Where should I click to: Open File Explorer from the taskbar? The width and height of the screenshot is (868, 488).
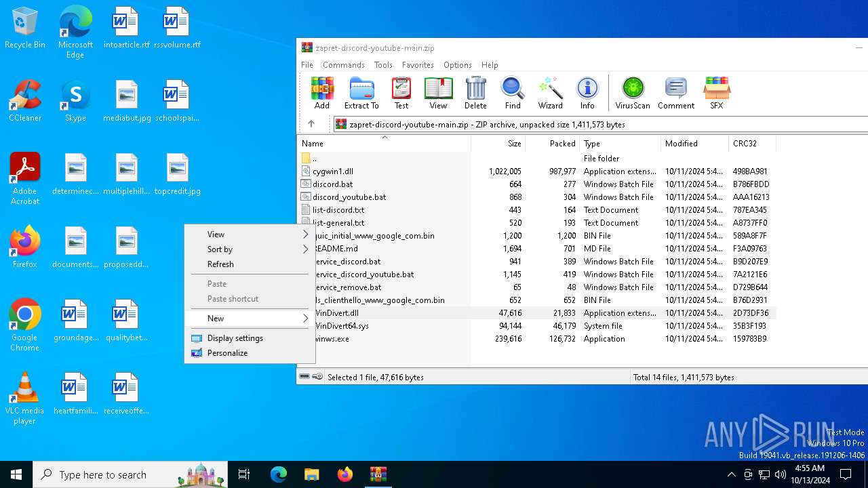tap(312, 474)
